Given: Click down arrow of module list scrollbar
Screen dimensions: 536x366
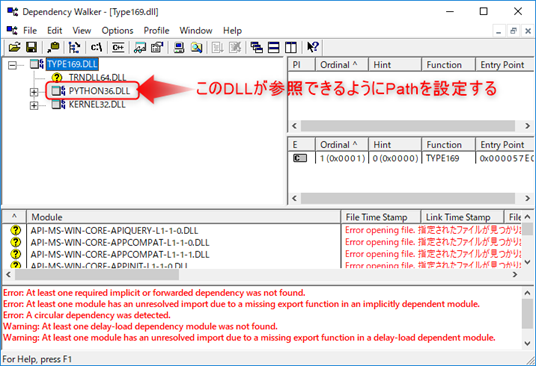Looking at the screenshot, I should (x=528, y=262).
